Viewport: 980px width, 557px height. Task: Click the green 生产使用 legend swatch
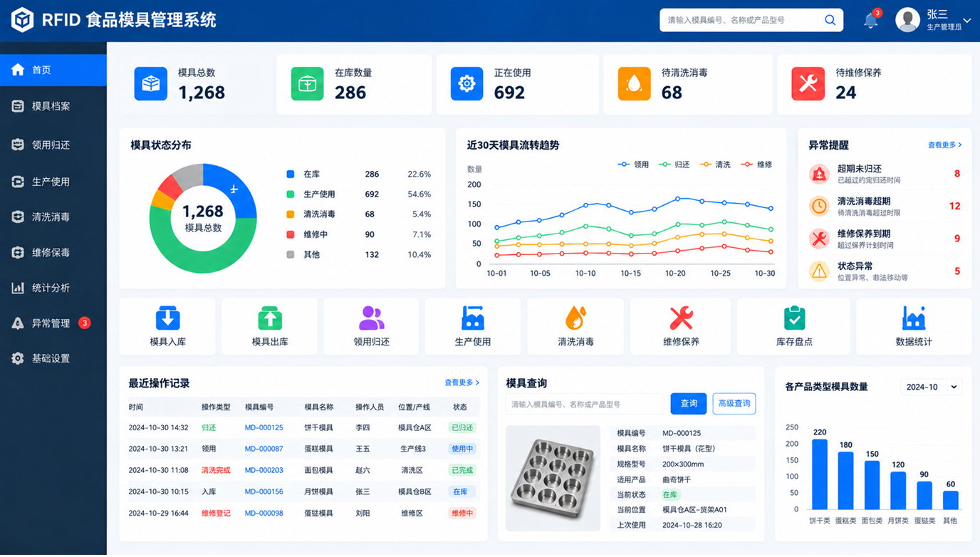click(291, 194)
